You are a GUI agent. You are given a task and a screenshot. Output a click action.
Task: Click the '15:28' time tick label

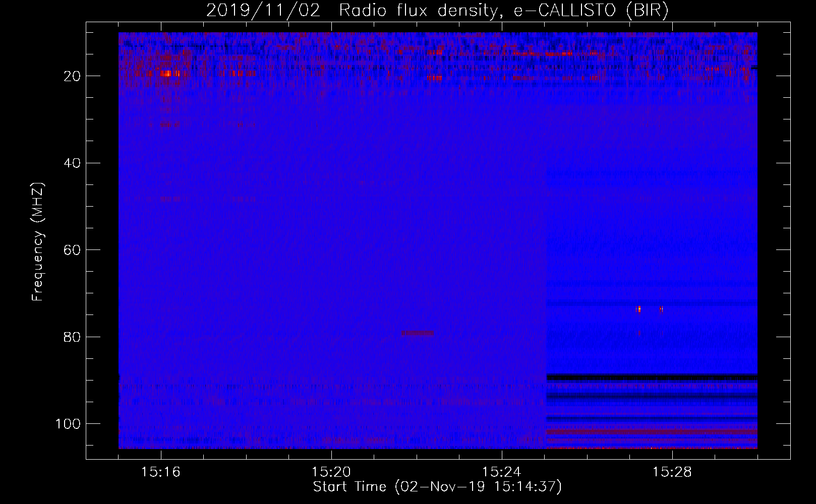[x=672, y=472]
